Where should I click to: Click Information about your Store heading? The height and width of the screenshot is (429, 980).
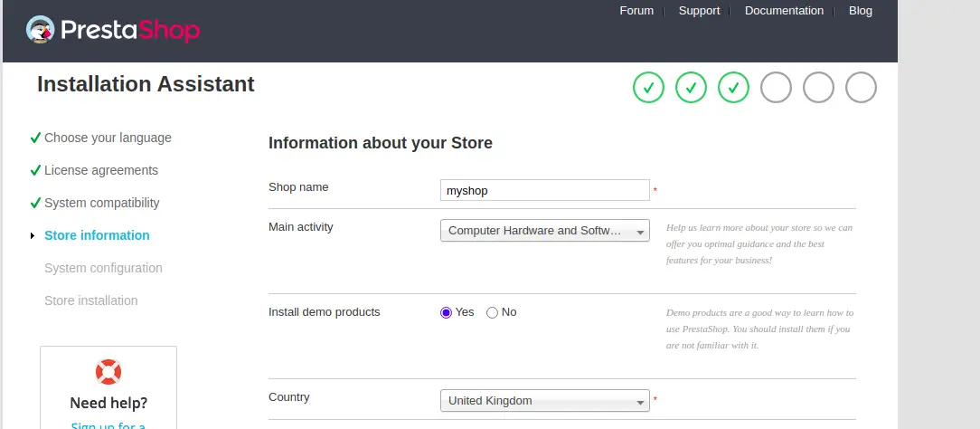pyautogui.click(x=381, y=143)
